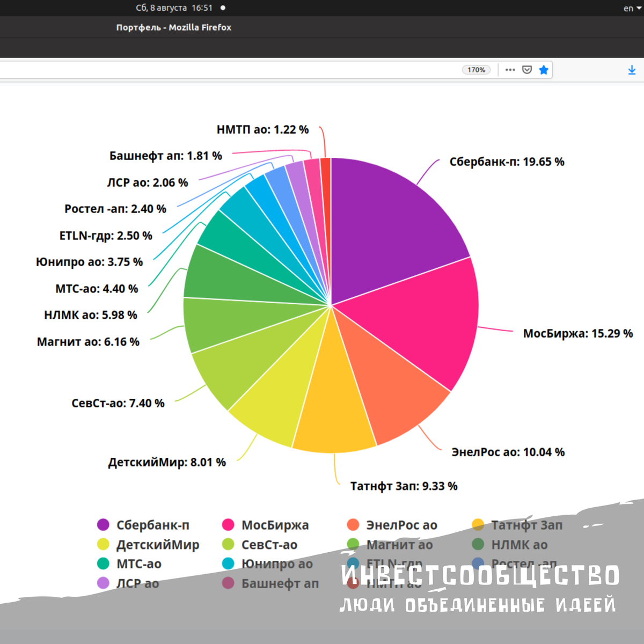Click the МТС-ао: 4.40 % label
The image size is (644, 644).
pos(97,289)
